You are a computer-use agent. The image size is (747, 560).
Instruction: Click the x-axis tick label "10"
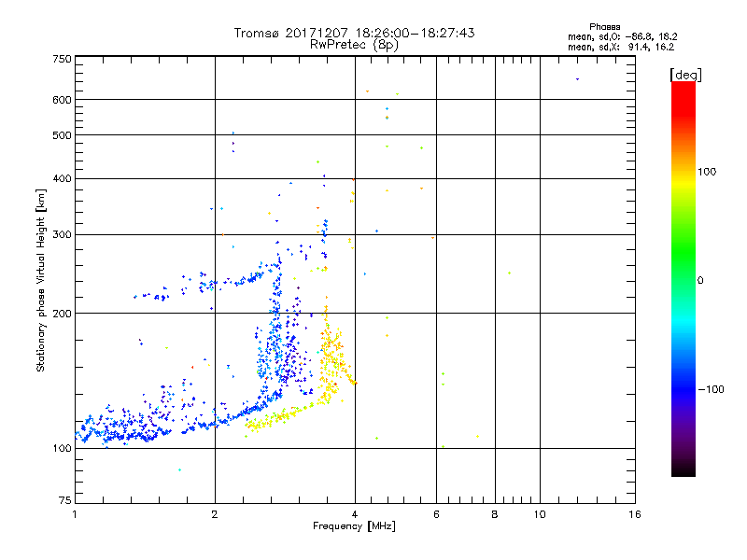540,514
